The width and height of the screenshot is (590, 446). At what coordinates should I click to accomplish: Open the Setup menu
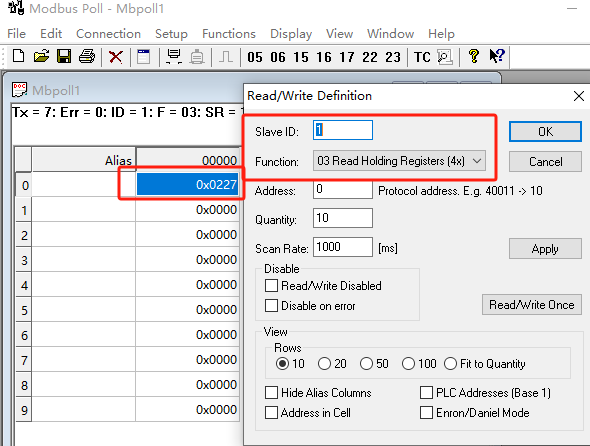tap(171, 34)
